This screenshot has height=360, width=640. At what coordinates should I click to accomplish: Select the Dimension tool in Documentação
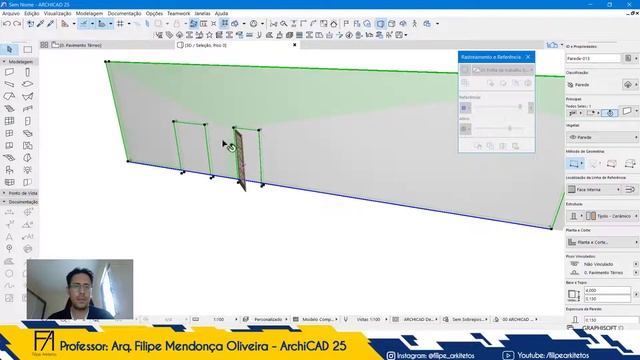9,212
